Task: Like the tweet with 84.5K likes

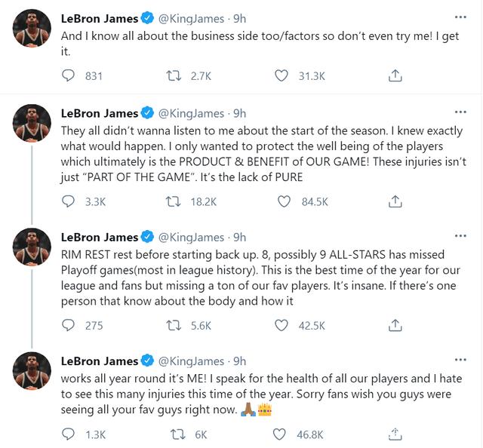Action: pyautogui.click(x=284, y=201)
